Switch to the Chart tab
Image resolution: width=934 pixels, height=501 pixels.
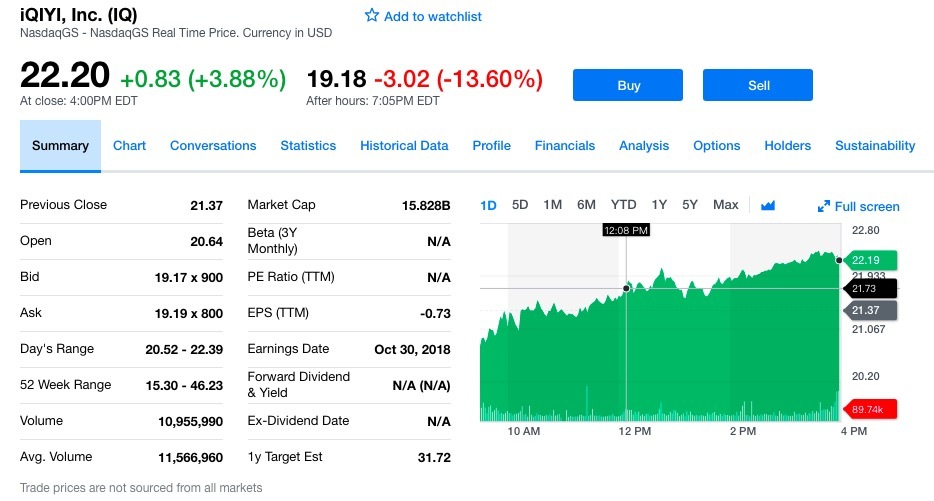pos(129,146)
